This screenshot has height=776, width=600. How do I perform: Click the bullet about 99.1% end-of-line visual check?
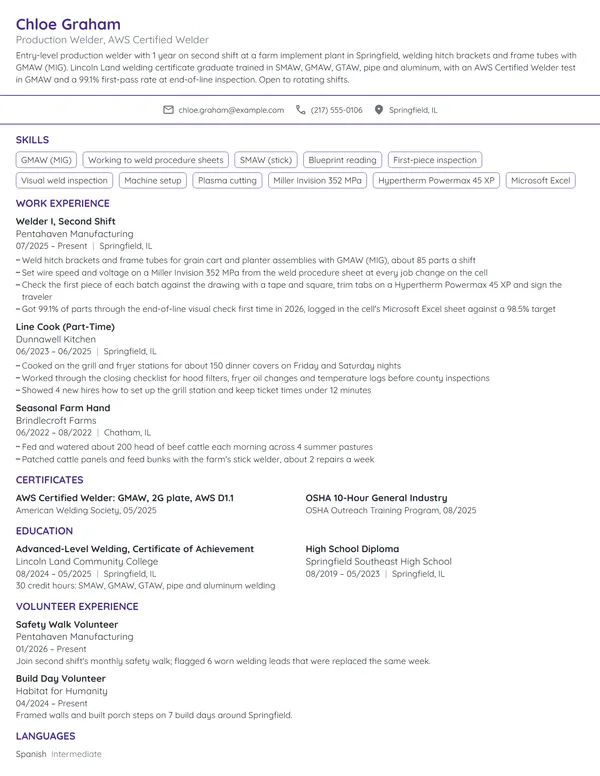(286, 309)
